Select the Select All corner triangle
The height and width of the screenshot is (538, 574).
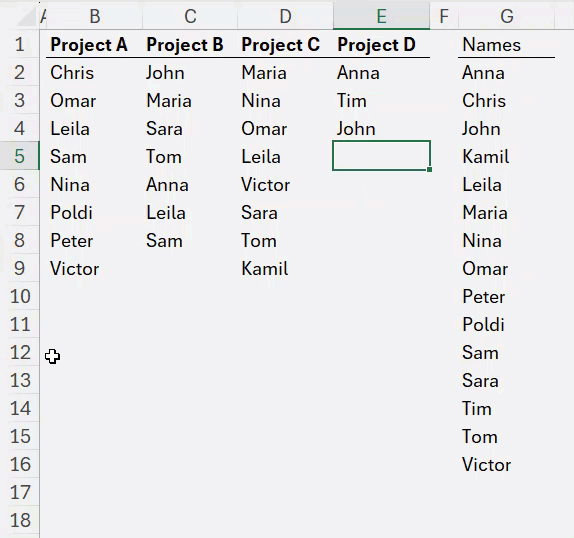pyautogui.click(x=26, y=18)
